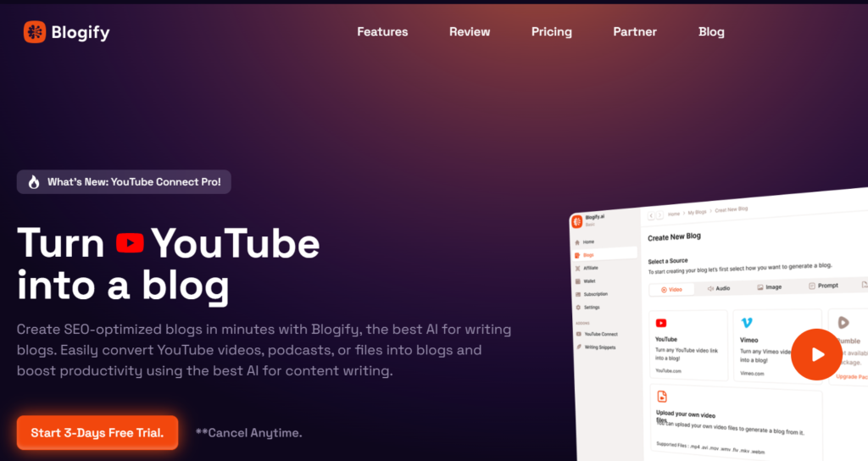Click the flame icon in What's New badge
Screen dimensions: 868x461
click(x=33, y=182)
